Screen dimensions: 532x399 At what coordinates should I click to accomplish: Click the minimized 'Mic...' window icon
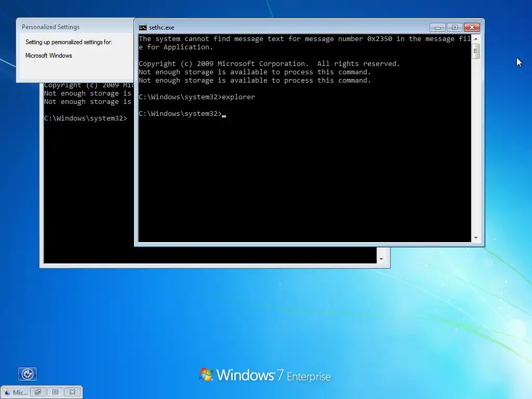(x=6, y=392)
